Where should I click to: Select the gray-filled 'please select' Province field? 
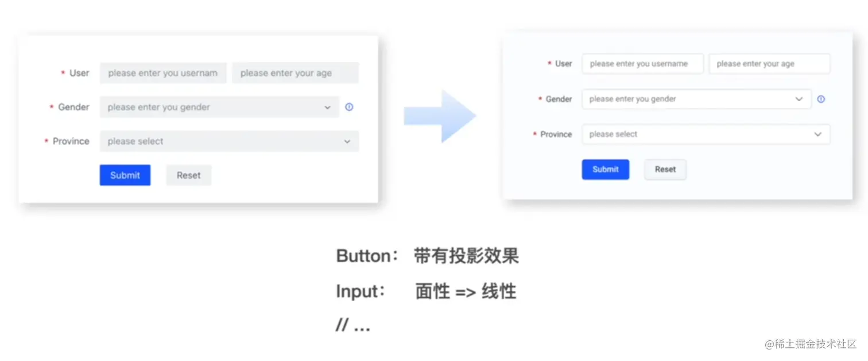(x=229, y=141)
